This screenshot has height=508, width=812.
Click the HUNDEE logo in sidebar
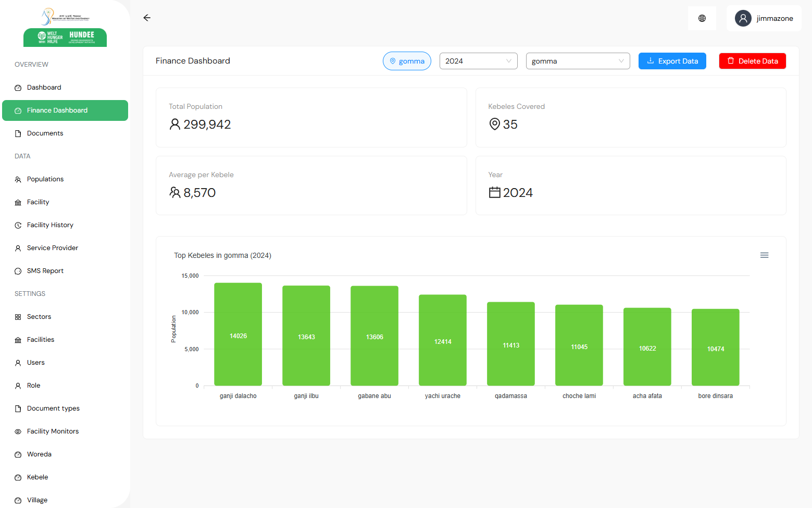(65, 37)
